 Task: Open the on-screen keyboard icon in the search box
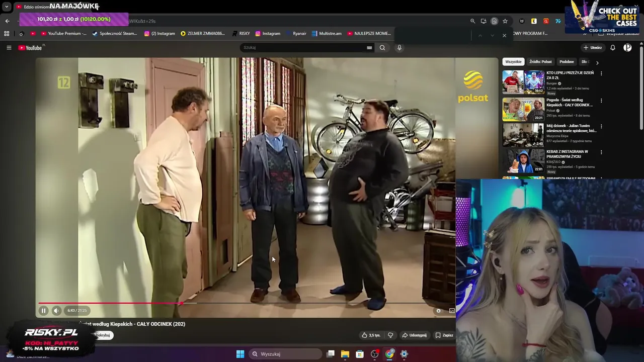point(369,48)
